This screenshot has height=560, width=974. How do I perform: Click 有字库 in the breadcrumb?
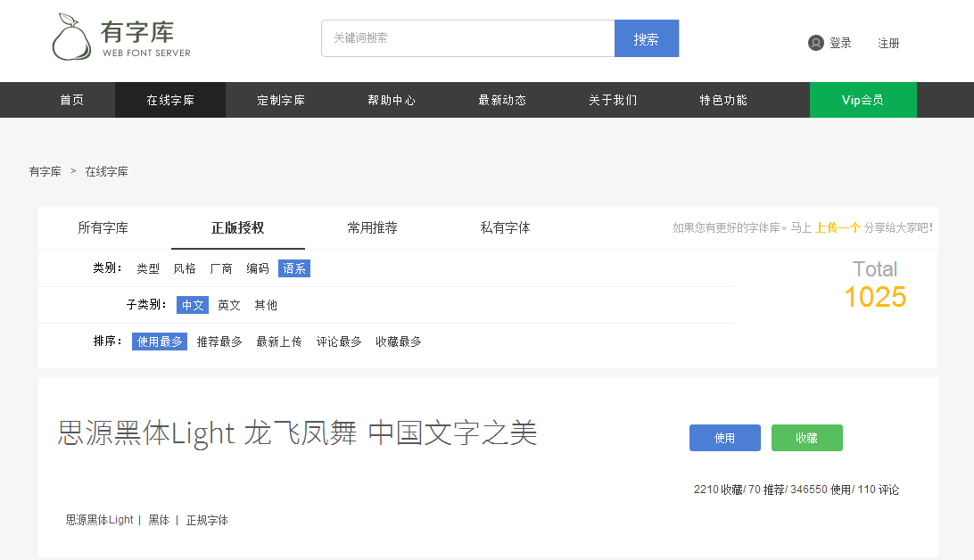(45, 171)
